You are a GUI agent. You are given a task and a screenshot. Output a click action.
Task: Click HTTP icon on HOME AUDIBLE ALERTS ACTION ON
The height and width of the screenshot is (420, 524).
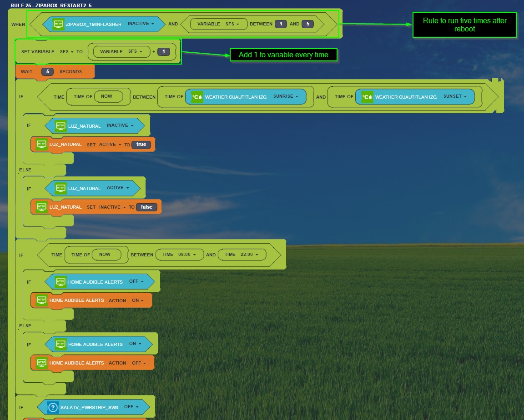click(42, 300)
